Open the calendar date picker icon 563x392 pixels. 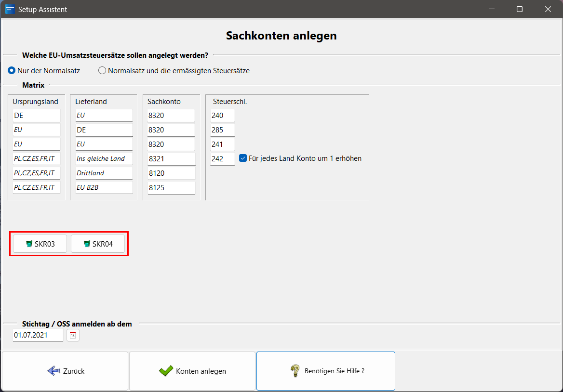click(73, 335)
